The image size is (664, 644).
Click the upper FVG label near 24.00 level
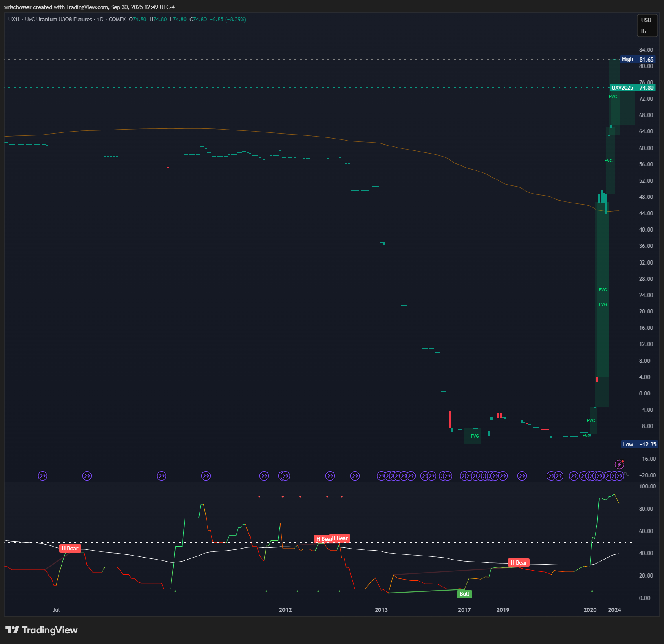click(603, 290)
